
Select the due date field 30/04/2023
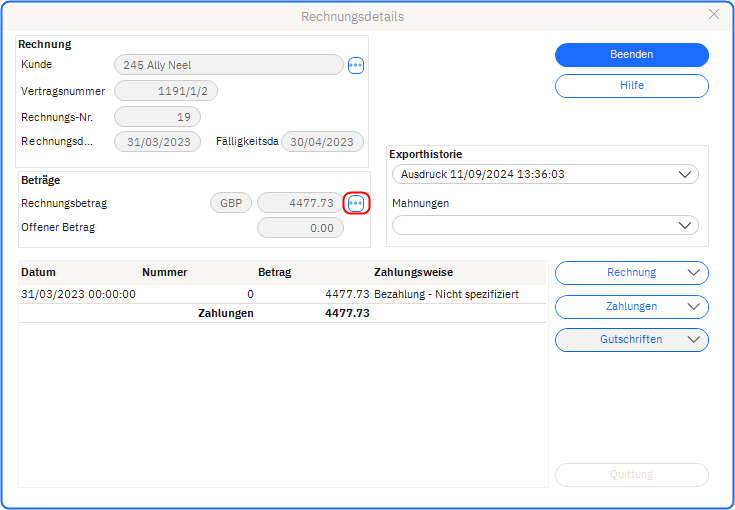322,142
